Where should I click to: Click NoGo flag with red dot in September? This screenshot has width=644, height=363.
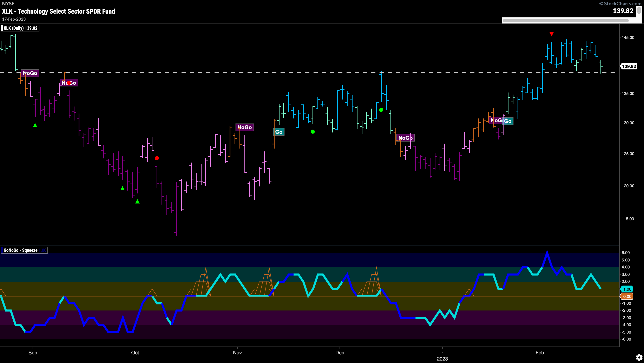[x=69, y=83]
